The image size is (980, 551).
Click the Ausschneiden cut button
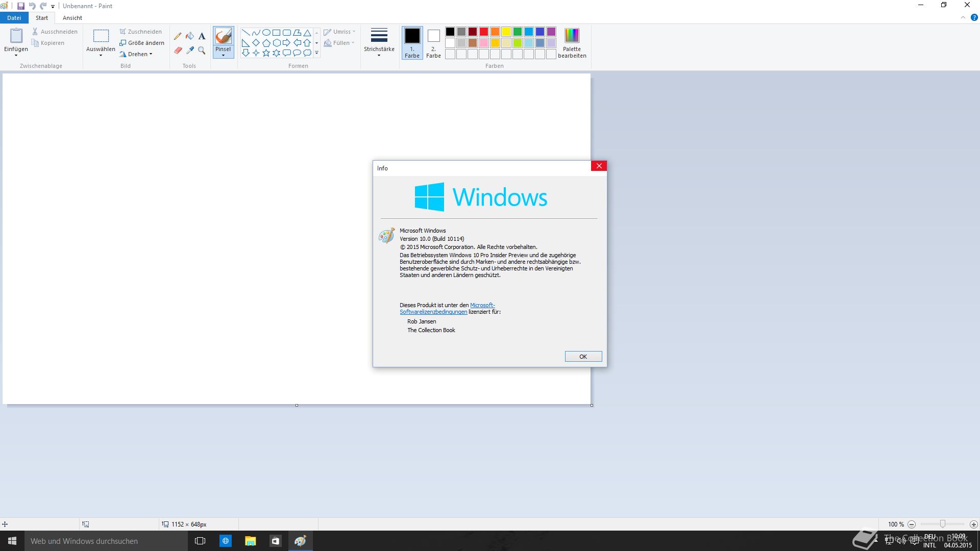point(55,32)
